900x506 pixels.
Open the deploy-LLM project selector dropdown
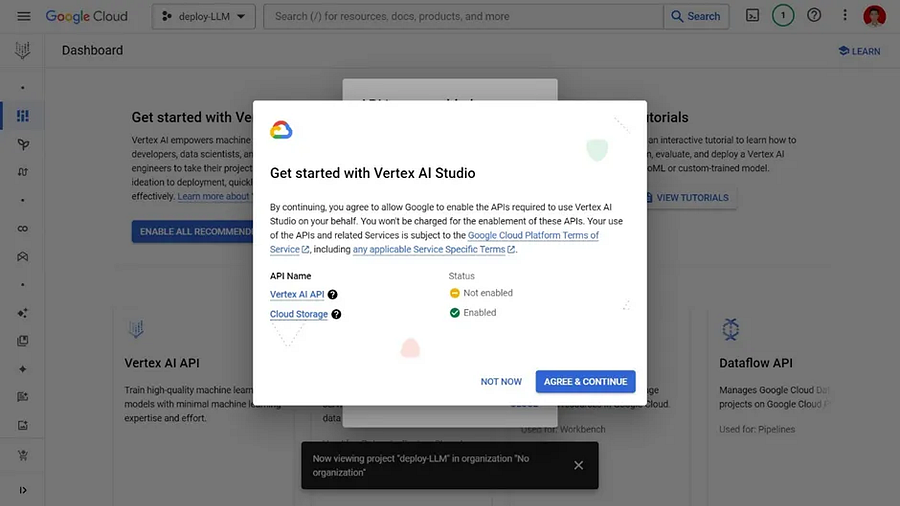(x=204, y=17)
